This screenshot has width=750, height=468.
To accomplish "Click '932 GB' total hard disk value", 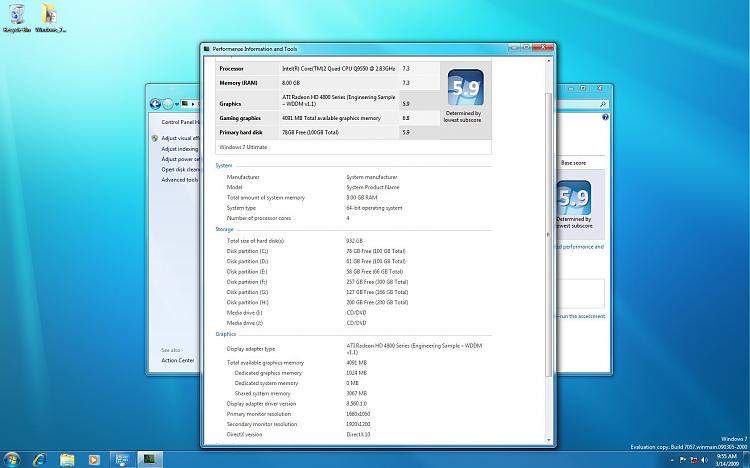I will click(x=354, y=241).
